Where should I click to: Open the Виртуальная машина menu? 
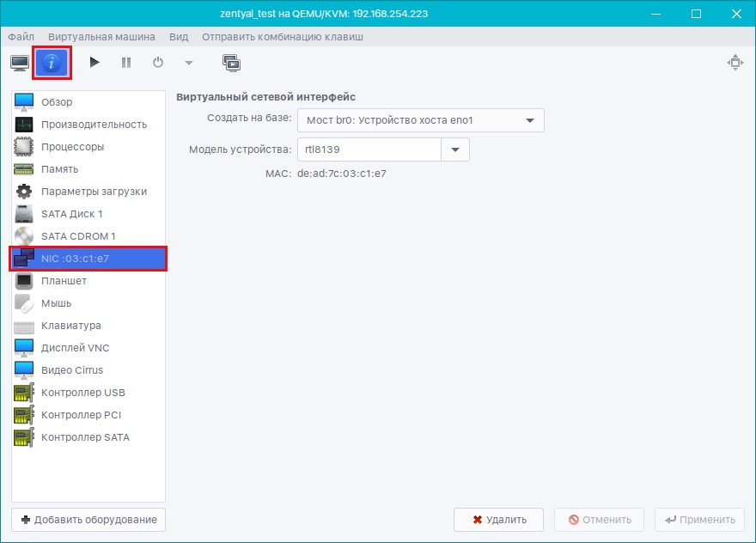click(x=101, y=37)
